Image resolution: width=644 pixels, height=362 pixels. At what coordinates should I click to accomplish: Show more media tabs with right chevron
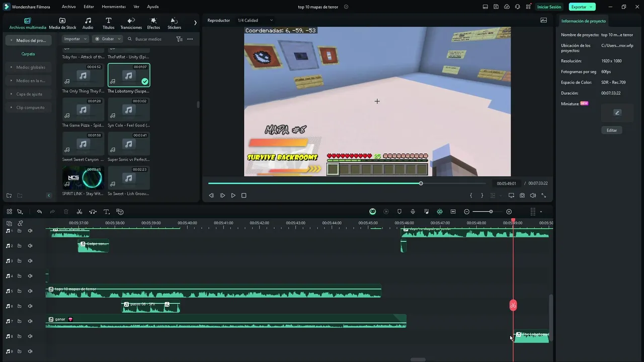tap(195, 23)
